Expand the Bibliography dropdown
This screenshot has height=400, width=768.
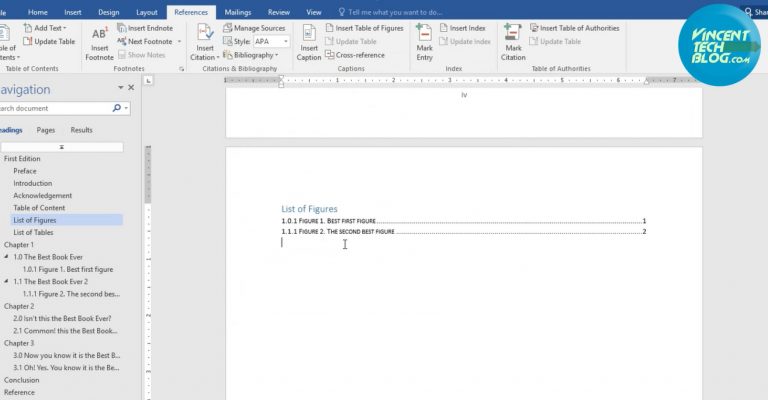point(277,55)
